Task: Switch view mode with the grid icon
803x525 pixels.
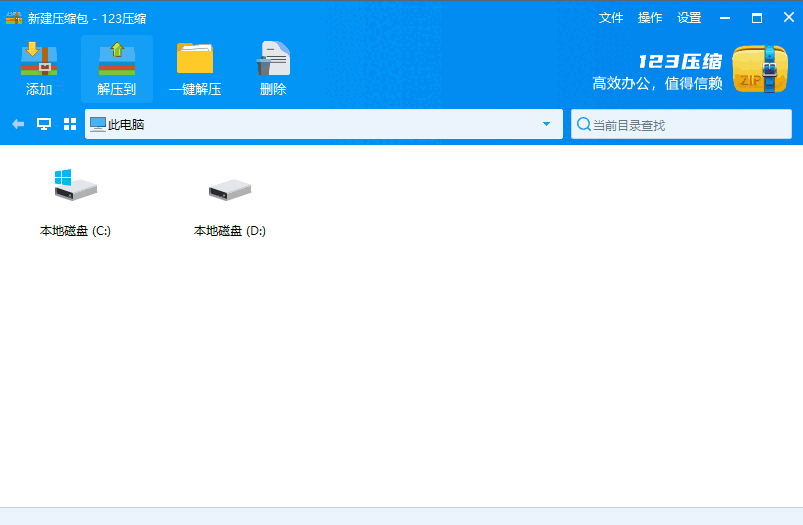Action: pos(70,124)
